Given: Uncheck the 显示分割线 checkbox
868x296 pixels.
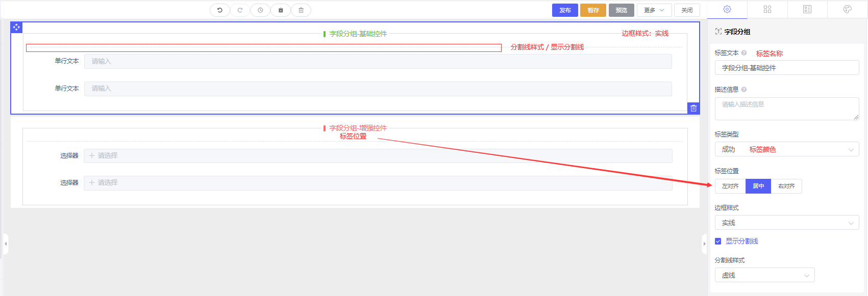Looking at the screenshot, I should tap(718, 241).
